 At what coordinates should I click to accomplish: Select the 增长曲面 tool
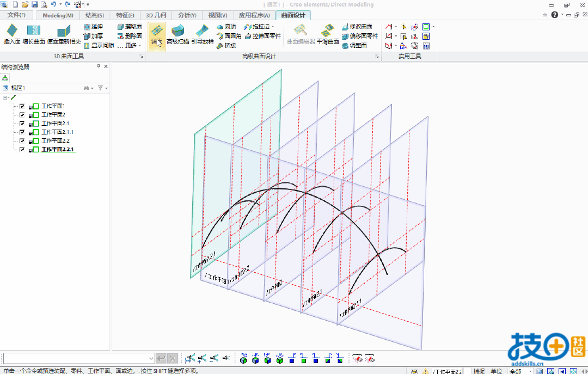pos(33,34)
